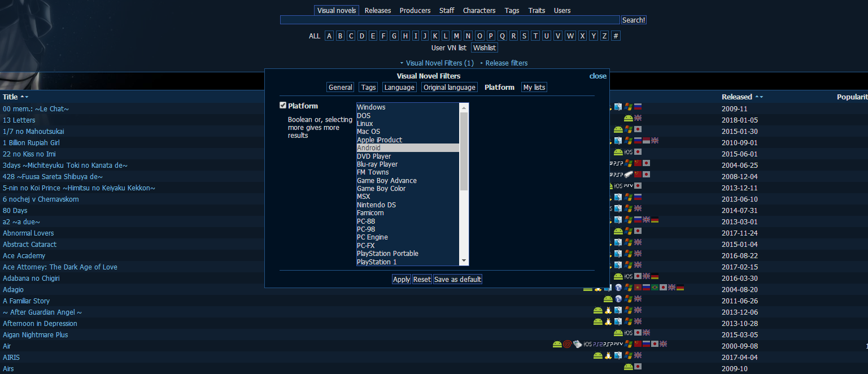Select PlayStation Portable in the platform list
The image size is (868, 374).
click(x=408, y=254)
